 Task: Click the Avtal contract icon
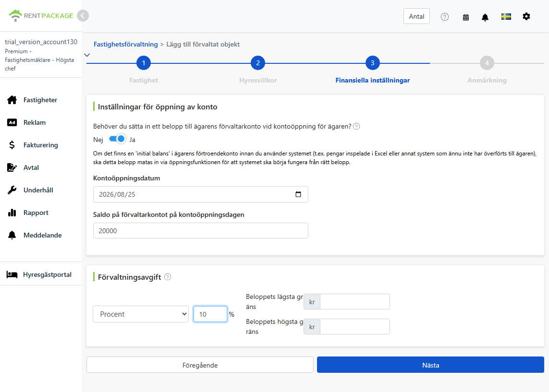(12, 167)
